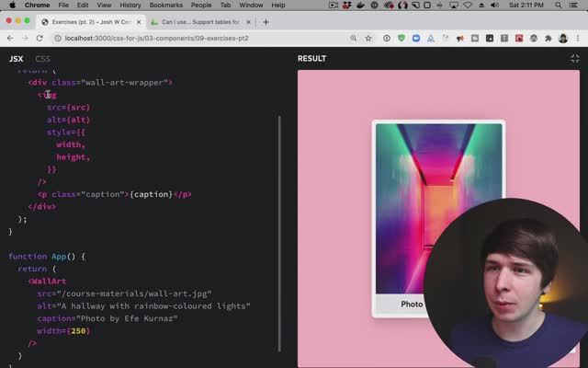The width and height of the screenshot is (588, 368).
Task: Open the History menu
Action: [130, 6]
